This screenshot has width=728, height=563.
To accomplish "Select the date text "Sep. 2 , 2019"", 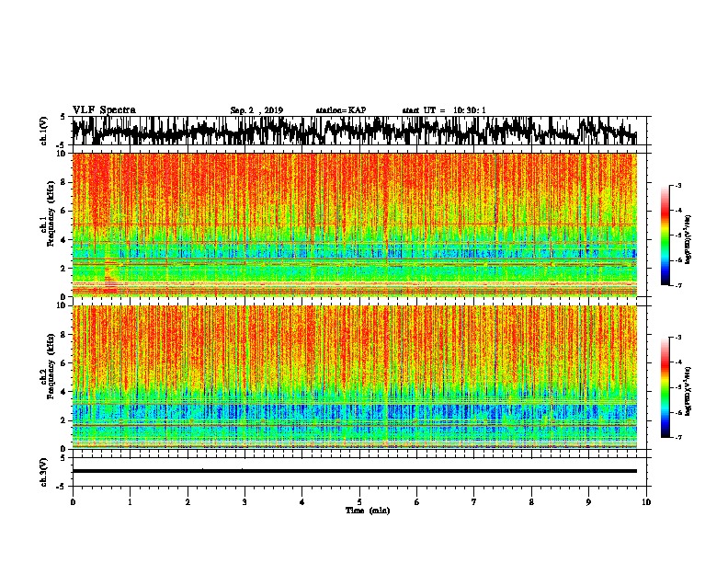I will (256, 110).
